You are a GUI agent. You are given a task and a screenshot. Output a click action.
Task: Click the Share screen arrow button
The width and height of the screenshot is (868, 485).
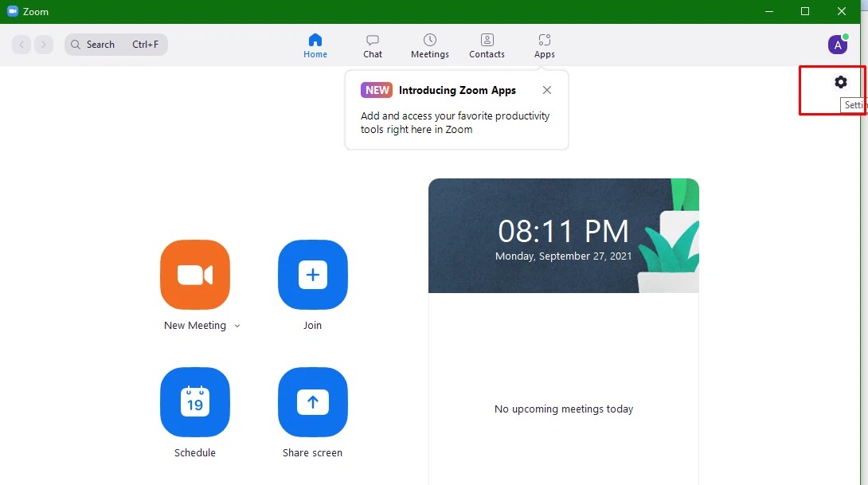(x=313, y=402)
